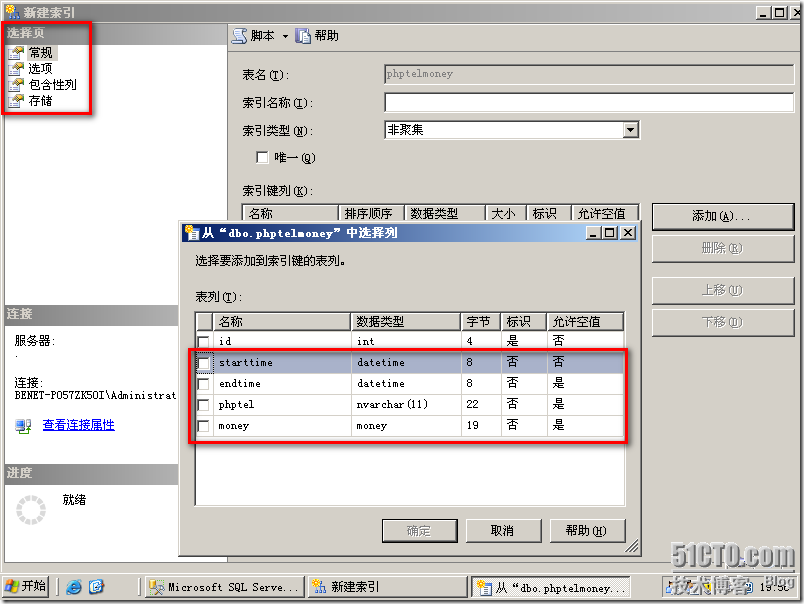This screenshot has height=604, width=804.
Task: Check the id column checkbox
Action: tap(203, 341)
